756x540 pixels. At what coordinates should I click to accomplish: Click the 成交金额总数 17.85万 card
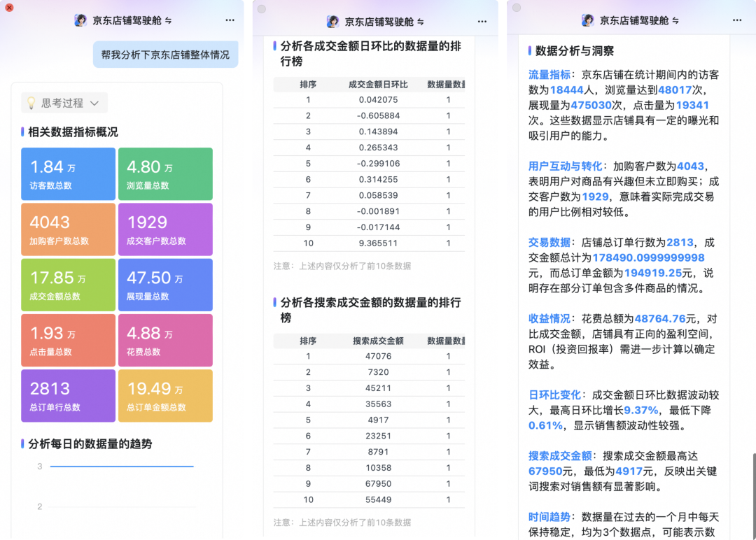click(x=68, y=285)
